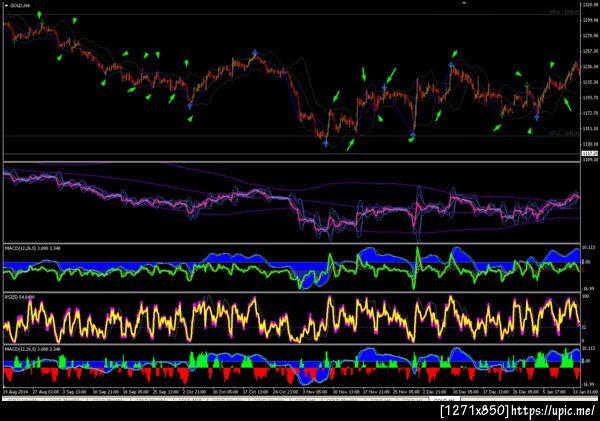Click the current price marker on price scale

590,153
